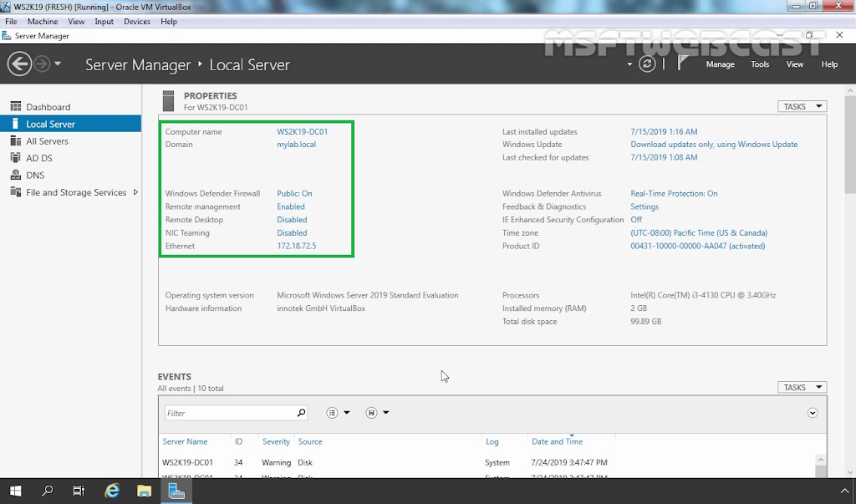The height and width of the screenshot is (504, 856).
Task: Toggle NIC Teaming from Disabled state
Action: pyautogui.click(x=292, y=232)
